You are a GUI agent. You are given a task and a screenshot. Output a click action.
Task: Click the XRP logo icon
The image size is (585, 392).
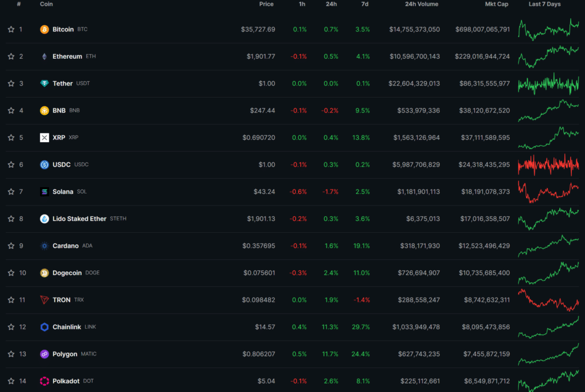click(x=45, y=138)
